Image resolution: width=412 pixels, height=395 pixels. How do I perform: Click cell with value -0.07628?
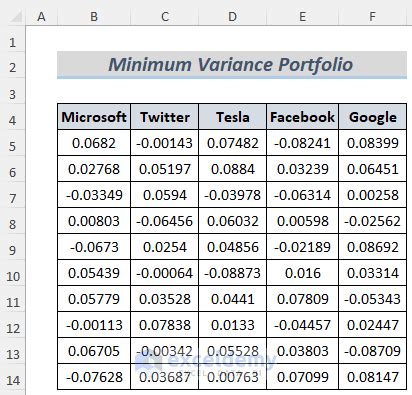click(x=94, y=377)
